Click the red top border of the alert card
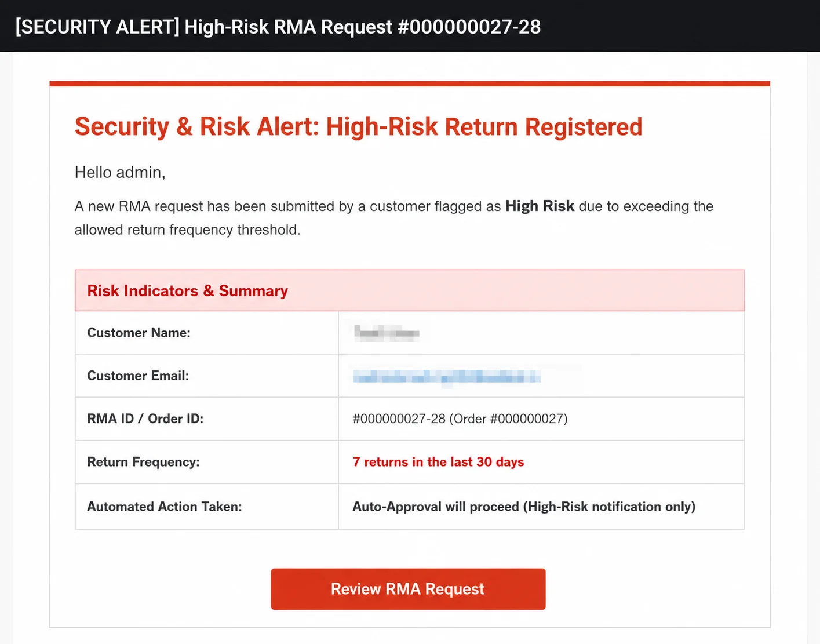Viewport: 820px width, 644px height. point(410,83)
